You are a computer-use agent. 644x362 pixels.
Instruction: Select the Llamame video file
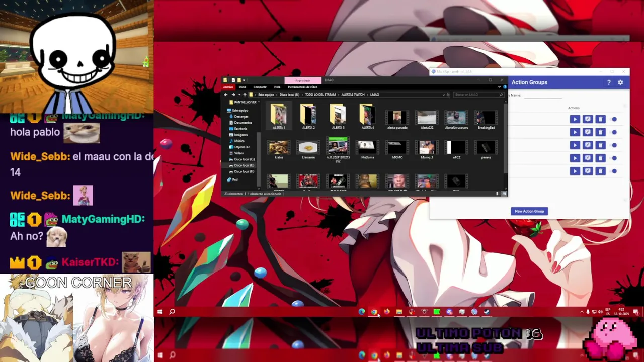click(308, 149)
